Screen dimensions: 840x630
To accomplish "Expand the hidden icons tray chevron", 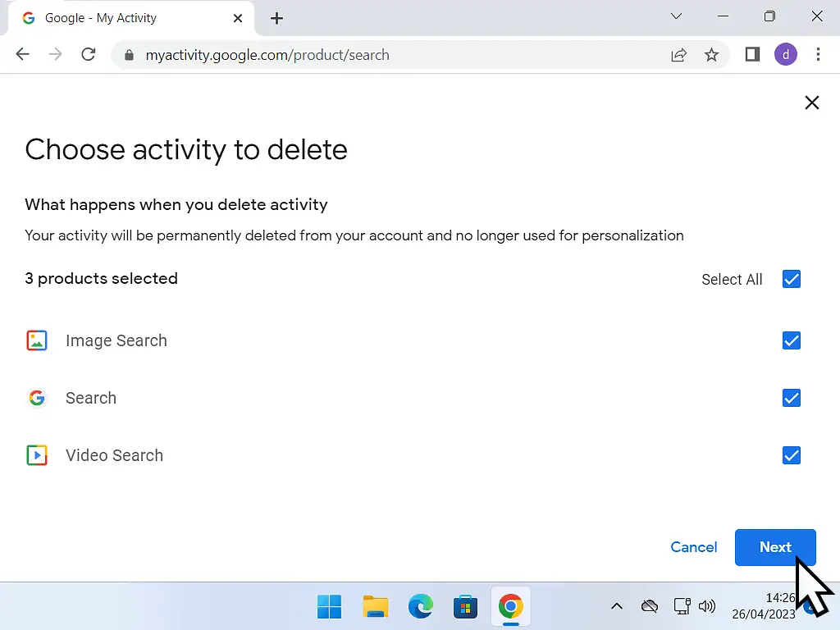I will (x=617, y=606).
